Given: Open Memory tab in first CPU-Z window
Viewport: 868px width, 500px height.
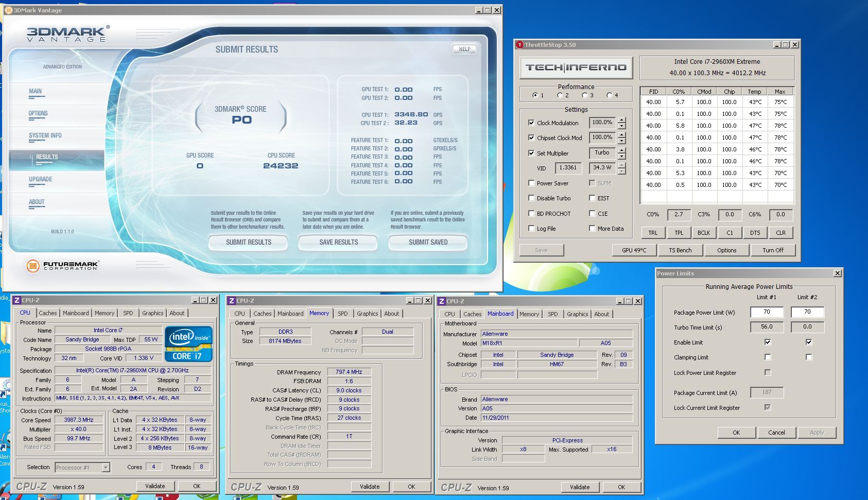Looking at the screenshot, I should coord(105,313).
